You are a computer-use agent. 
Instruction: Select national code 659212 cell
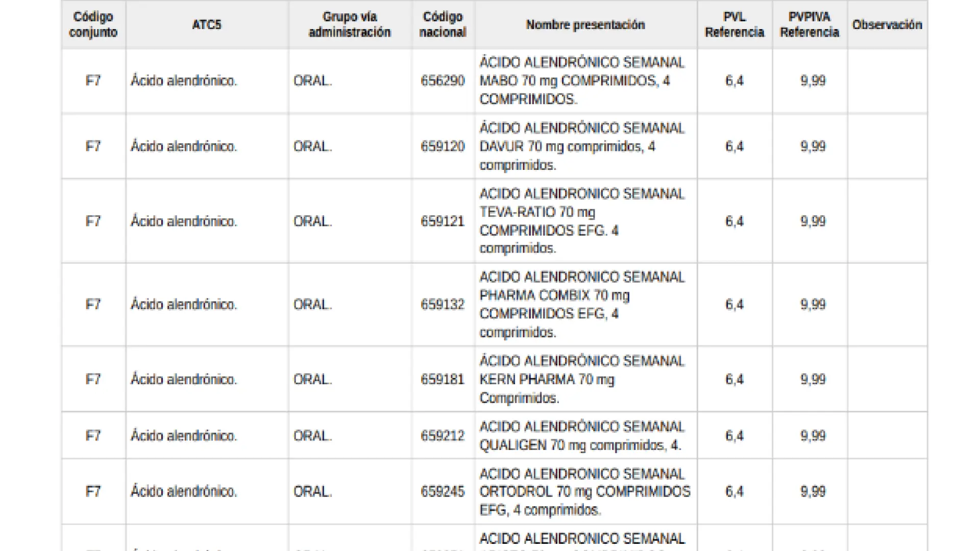[443, 436]
